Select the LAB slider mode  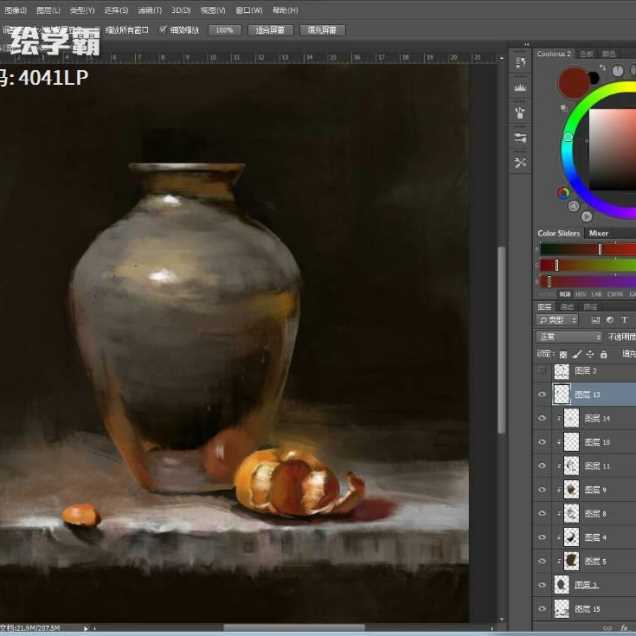click(596, 294)
